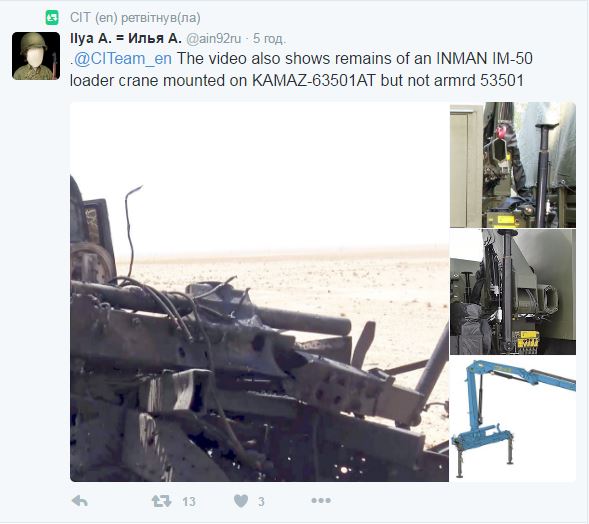Click the desert horizon in main photo
The width and height of the screenshot is (589, 524).
[x=282, y=252]
